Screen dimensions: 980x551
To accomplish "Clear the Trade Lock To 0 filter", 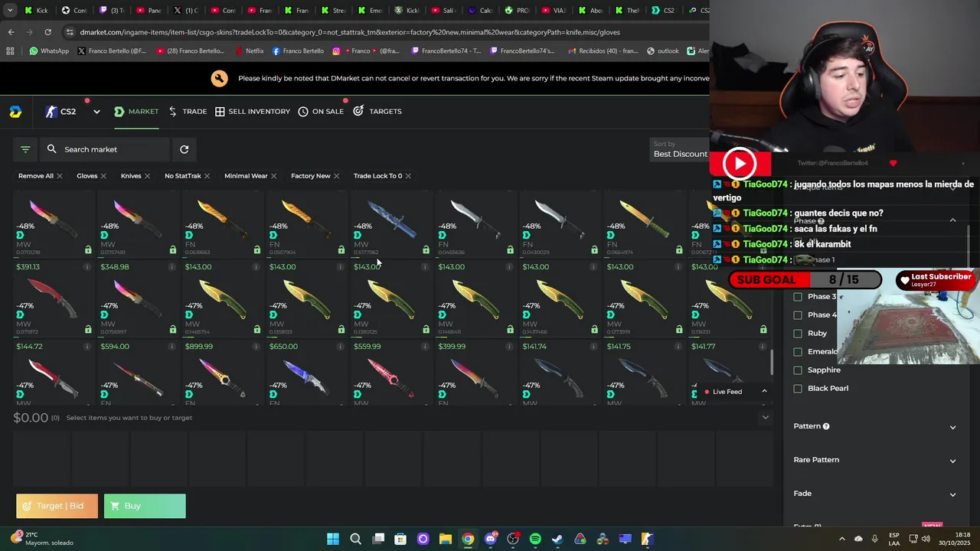I will tap(408, 176).
